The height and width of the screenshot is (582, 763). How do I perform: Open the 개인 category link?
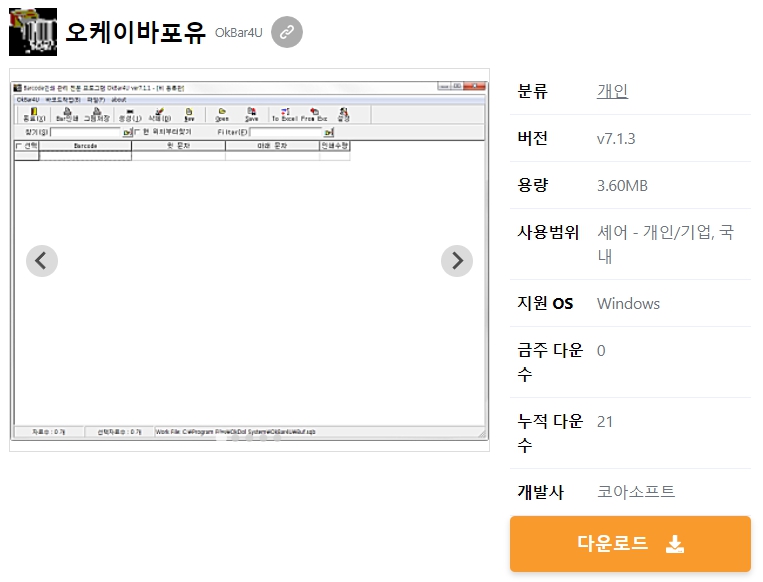(612, 91)
